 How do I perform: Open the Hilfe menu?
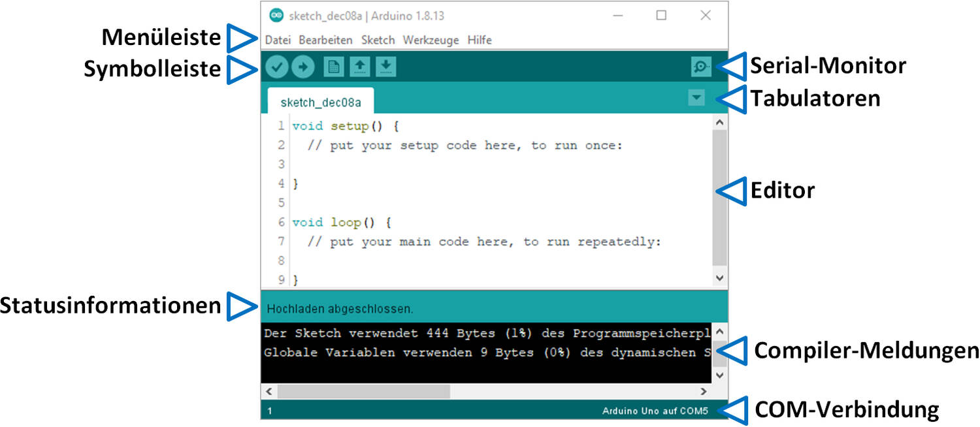point(480,40)
